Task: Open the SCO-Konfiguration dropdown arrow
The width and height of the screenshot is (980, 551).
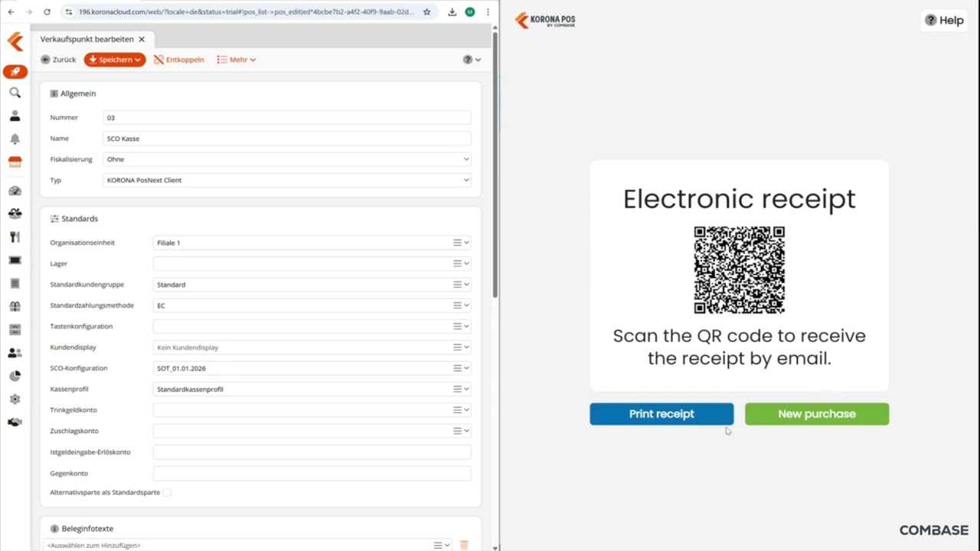Action: click(466, 368)
